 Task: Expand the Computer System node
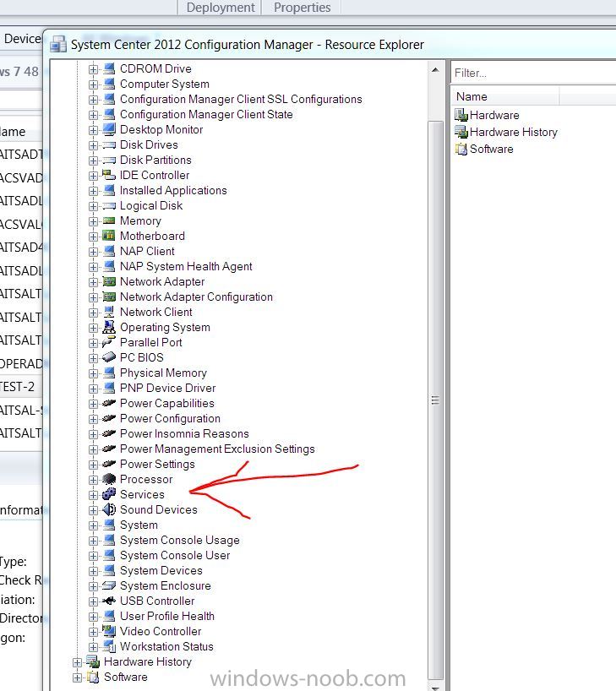[x=93, y=84]
